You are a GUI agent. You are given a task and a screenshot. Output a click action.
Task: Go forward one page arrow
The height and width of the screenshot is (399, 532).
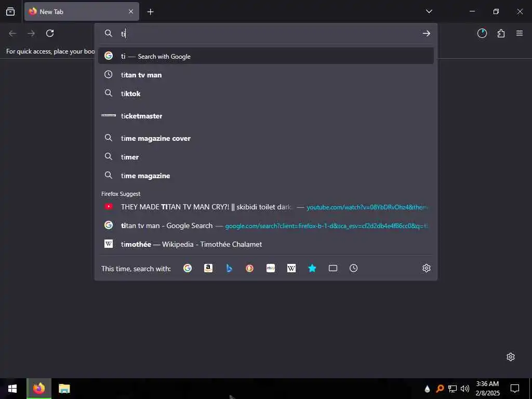[31, 33]
